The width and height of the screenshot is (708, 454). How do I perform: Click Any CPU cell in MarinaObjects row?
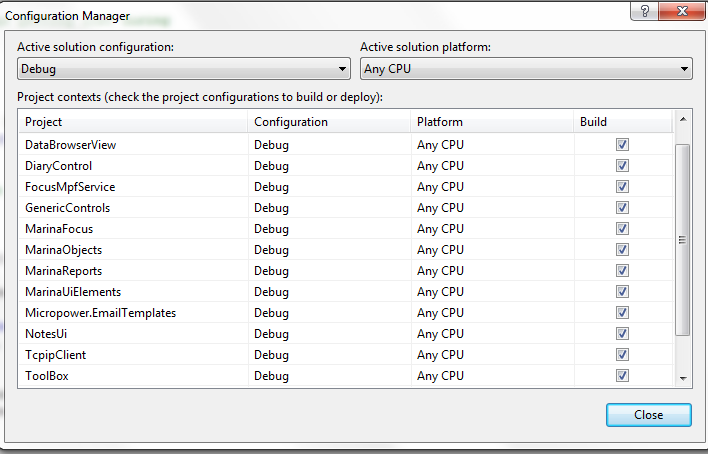coord(493,250)
